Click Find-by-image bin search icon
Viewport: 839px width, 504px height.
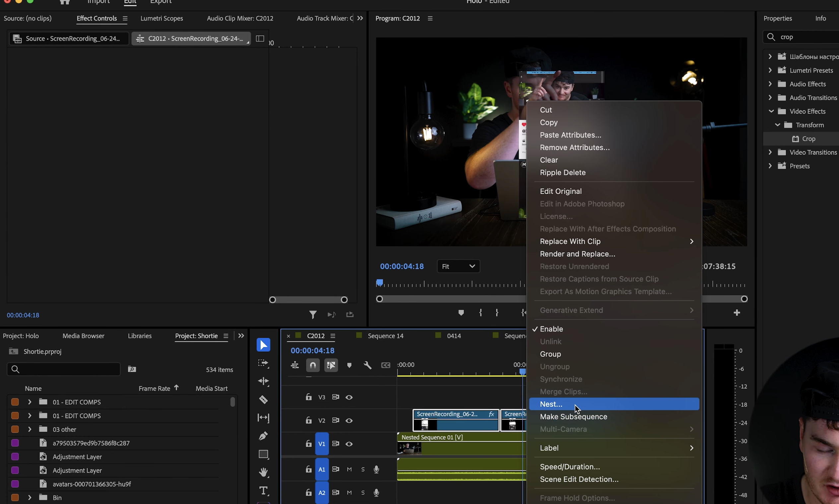[132, 369]
